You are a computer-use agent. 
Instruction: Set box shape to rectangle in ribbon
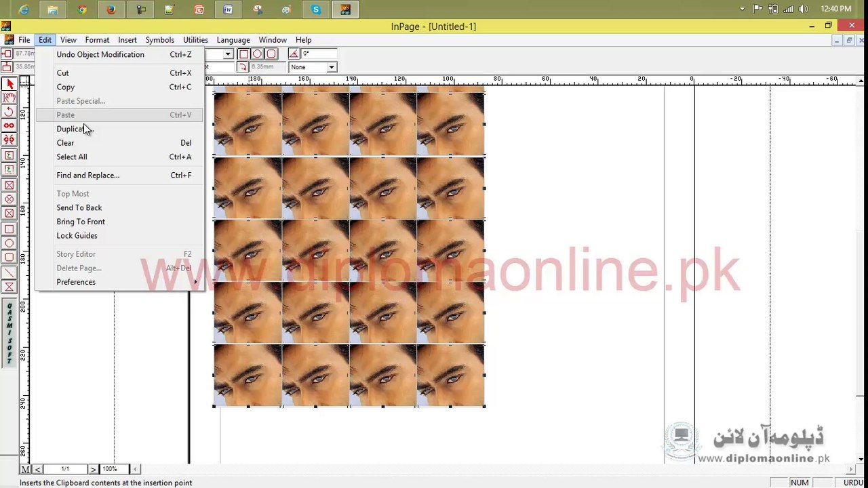tap(243, 54)
